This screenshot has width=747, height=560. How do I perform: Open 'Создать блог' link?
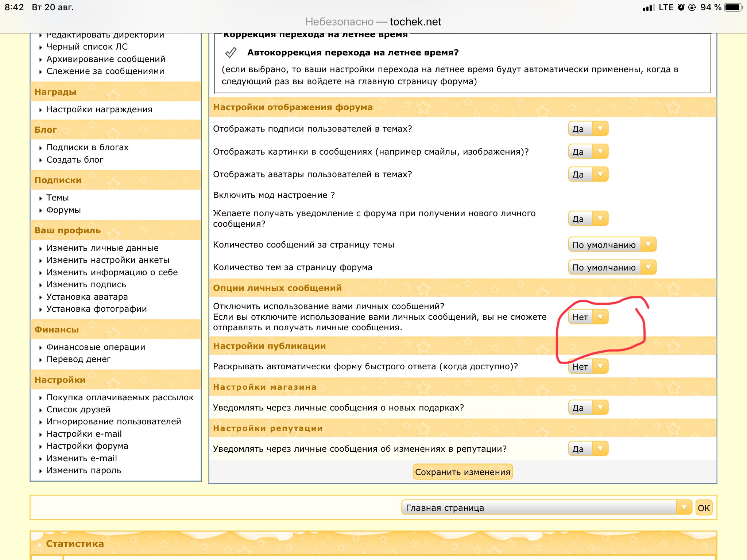click(x=75, y=160)
